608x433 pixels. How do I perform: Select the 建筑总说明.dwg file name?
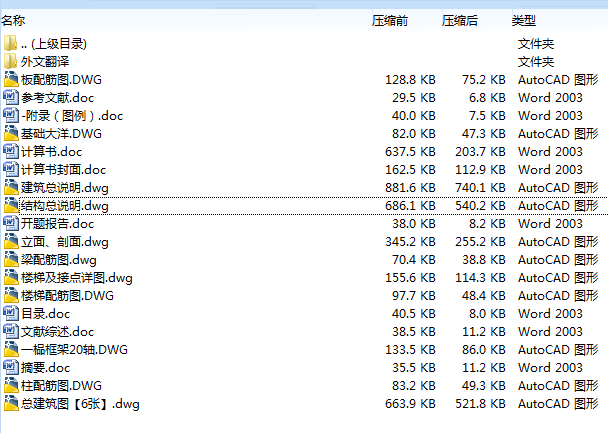coord(65,187)
